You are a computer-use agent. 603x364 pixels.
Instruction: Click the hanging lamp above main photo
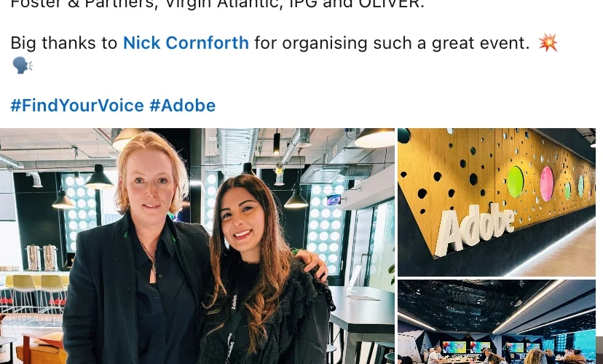(x=375, y=138)
